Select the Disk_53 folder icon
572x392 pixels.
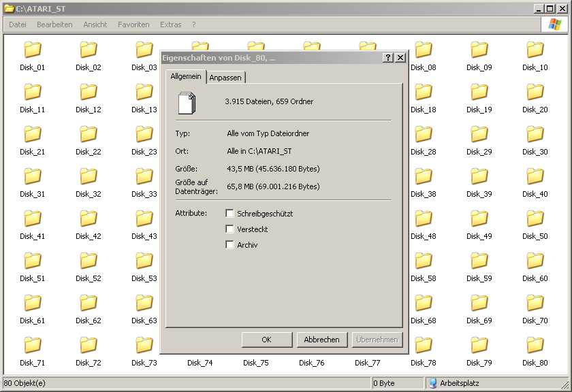click(144, 261)
